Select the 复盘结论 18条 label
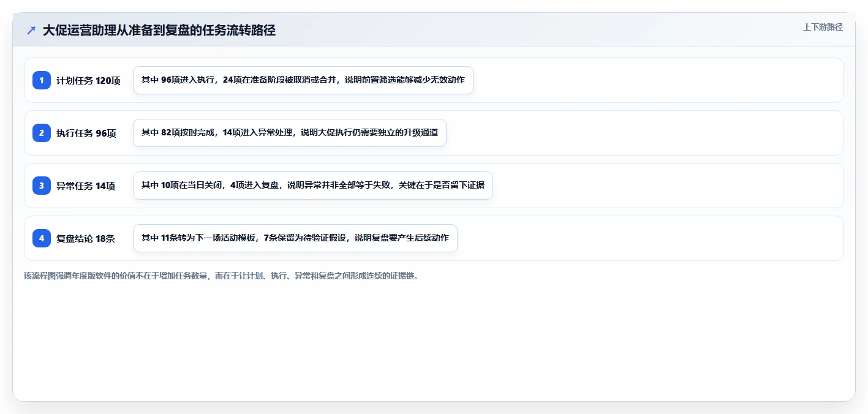868x414 pixels. (86, 238)
